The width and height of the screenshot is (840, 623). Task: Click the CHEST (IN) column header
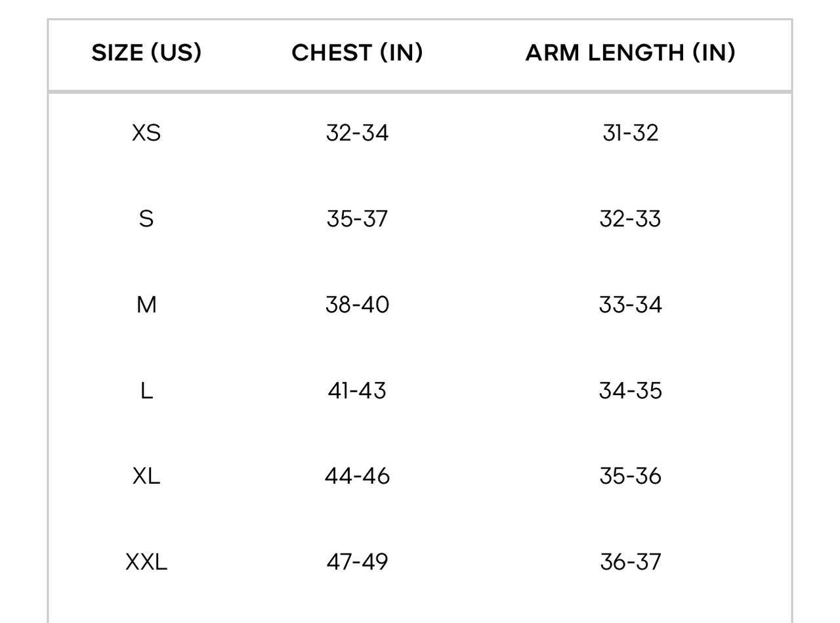(357, 53)
